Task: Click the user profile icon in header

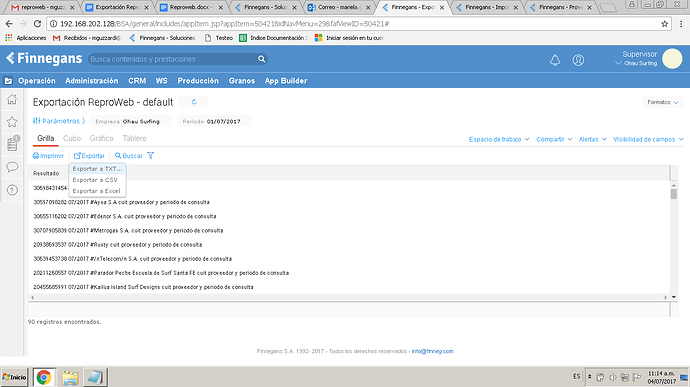Action: point(578,60)
